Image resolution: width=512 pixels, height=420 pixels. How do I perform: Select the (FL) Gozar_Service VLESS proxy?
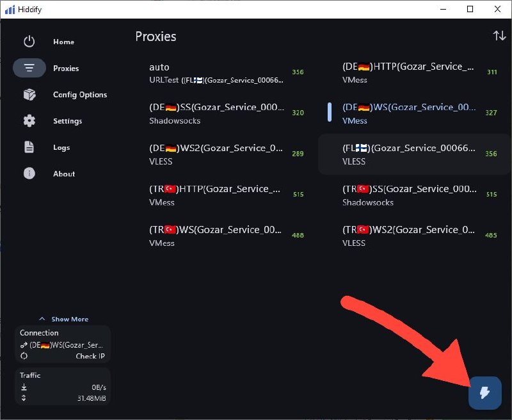pos(415,154)
